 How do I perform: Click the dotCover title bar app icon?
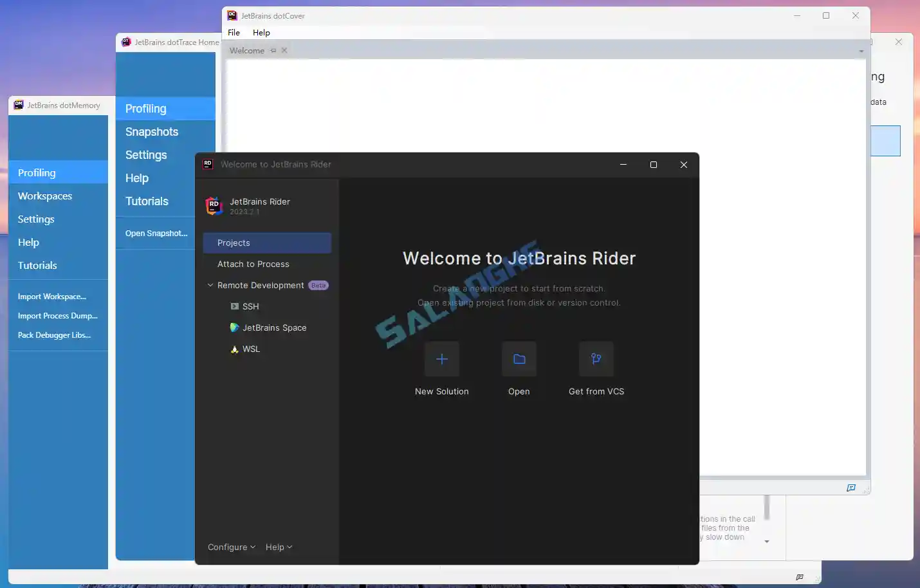[x=232, y=15]
